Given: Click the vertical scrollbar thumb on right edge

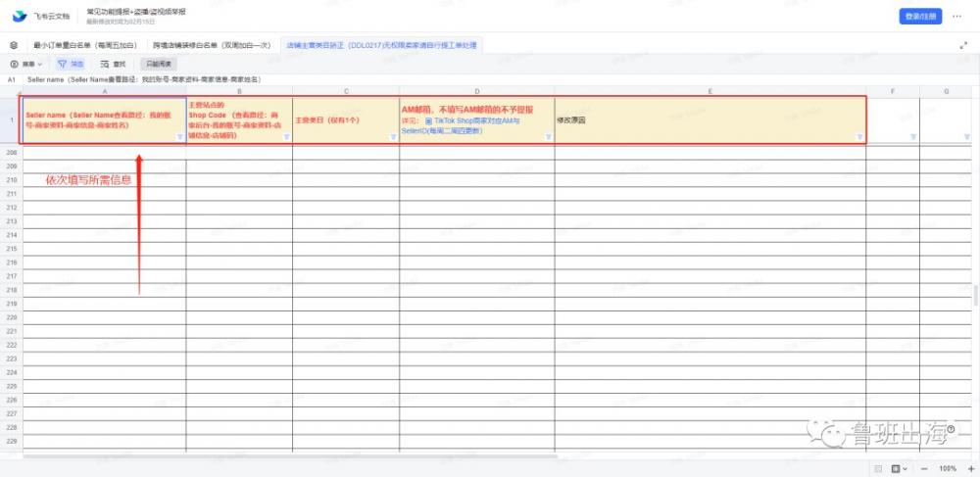Looking at the screenshot, I should coord(976,294).
